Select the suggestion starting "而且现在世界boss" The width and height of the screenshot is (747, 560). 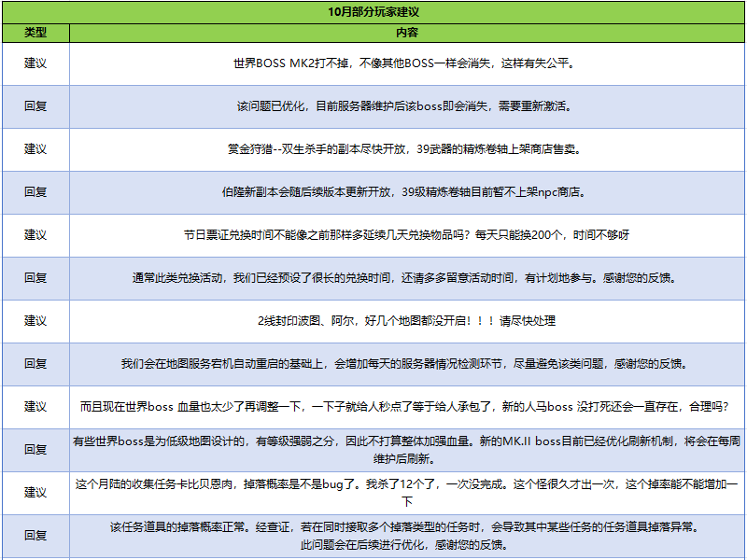(407, 407)
